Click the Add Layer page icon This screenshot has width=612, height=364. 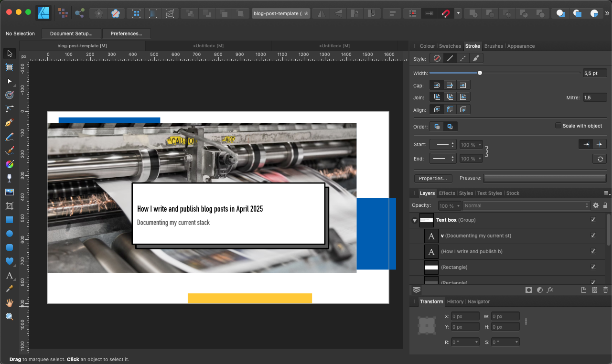pos(583,290)
